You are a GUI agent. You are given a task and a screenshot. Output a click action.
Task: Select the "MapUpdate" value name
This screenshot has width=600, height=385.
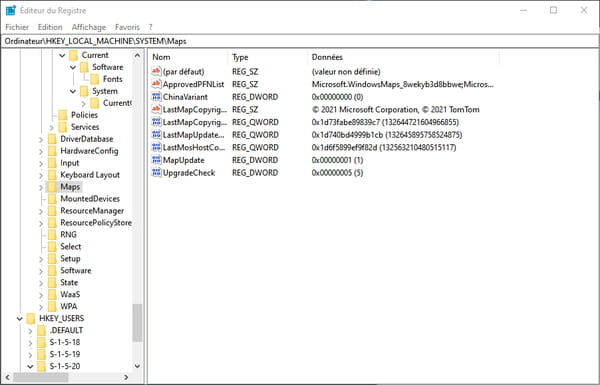click(x=184, y=160)
